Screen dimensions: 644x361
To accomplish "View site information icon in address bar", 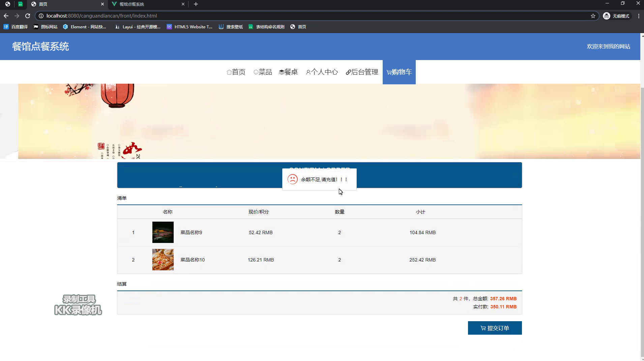I will point(41,16).
